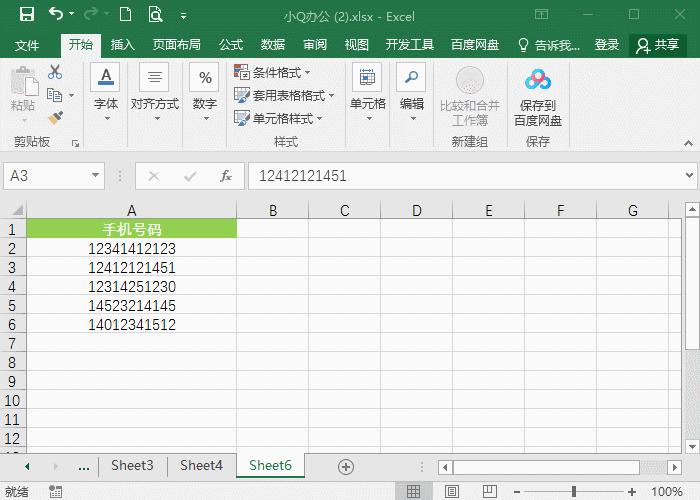Open the 数字 number format group

click(205, 92)
